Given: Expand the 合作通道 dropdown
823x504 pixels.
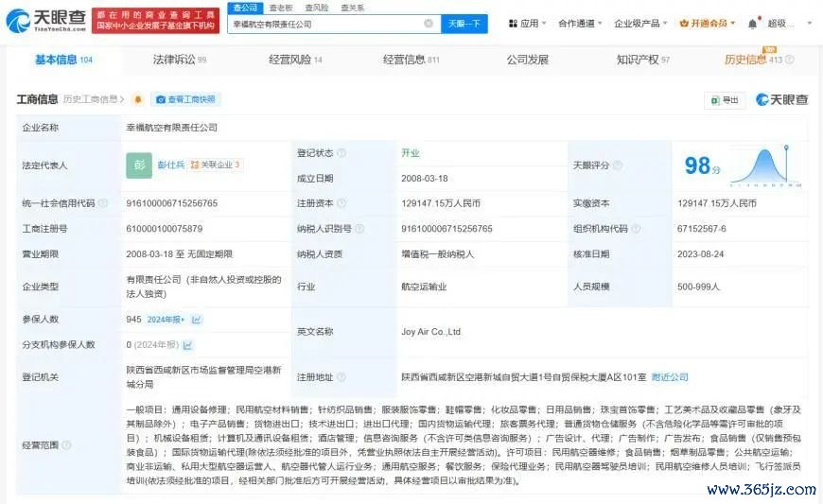Looking at the screenshot, I should pos(580,24).
